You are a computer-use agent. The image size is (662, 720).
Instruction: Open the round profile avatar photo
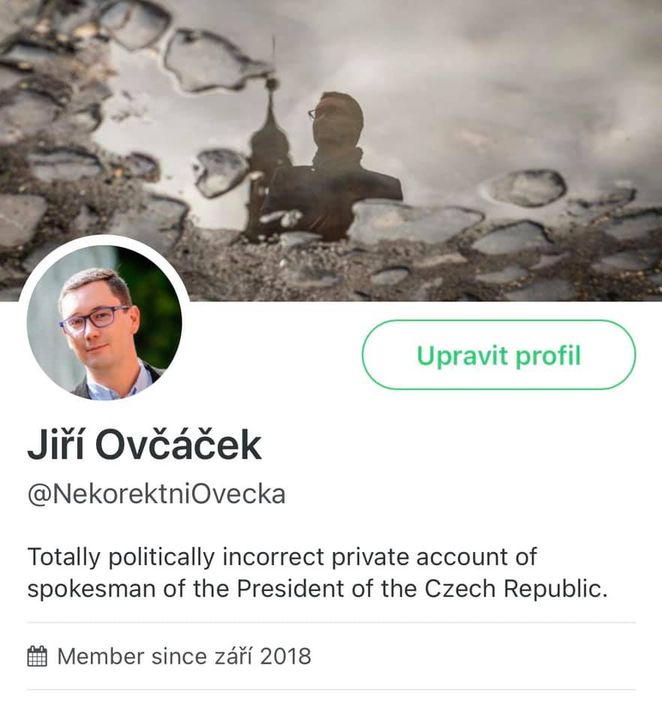[104, 322]
